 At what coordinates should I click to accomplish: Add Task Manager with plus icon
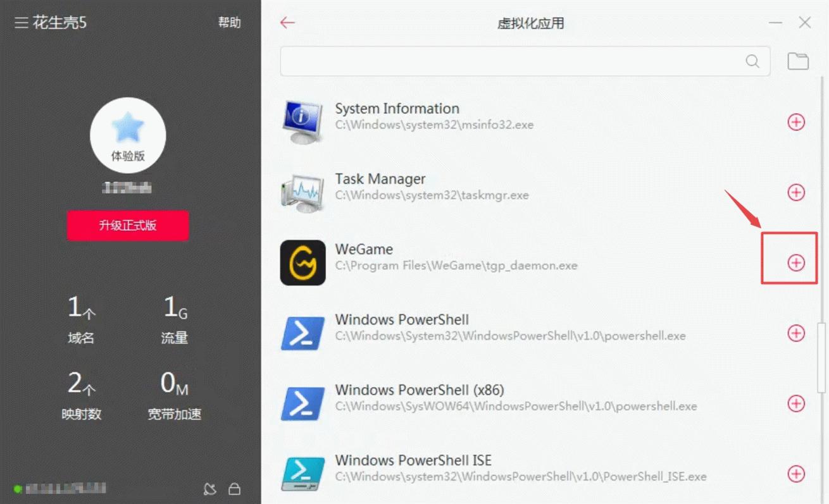[x=795, y=192]
